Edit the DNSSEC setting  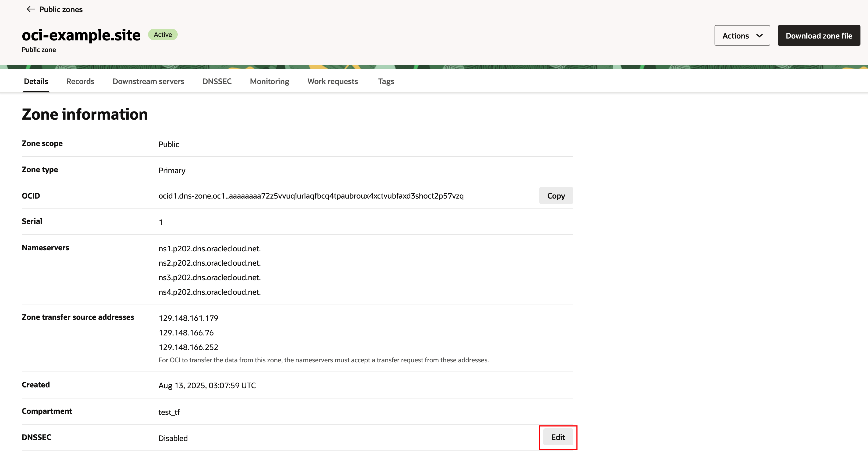coord(558,437)
